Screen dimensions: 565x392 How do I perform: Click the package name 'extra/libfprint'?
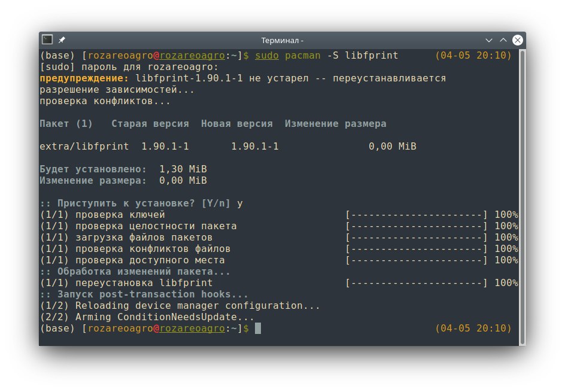84,146
